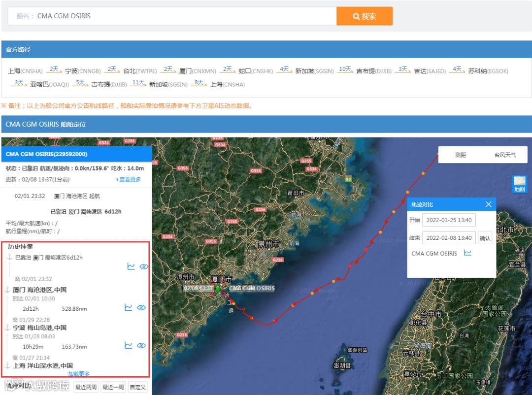Click the 厦门(CNXMN) port in route
Viewport: 532px width, 395px height.
pyautogui.click(x=198, y=71)
